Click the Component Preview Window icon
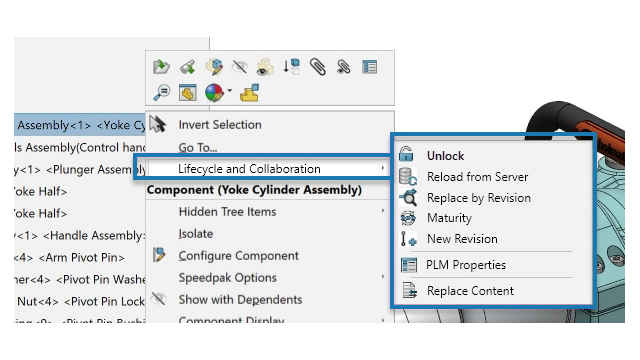640x360 pixels. pos(188,92)
